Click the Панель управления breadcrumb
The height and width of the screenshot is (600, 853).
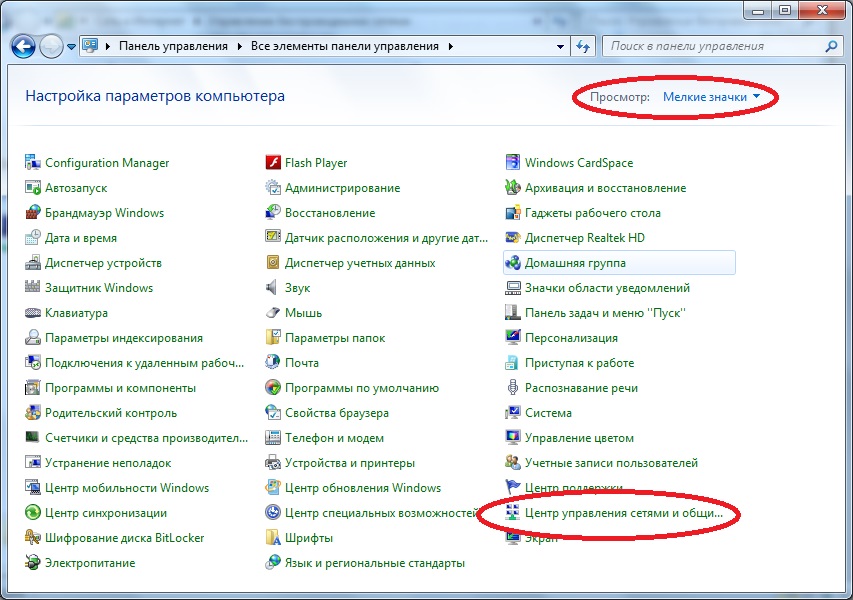[x=174, y=46]
